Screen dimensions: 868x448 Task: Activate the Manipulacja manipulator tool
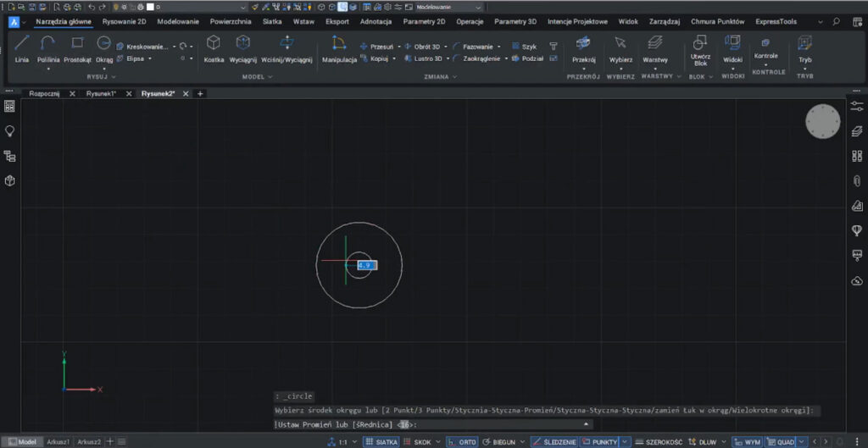point(339,48)
